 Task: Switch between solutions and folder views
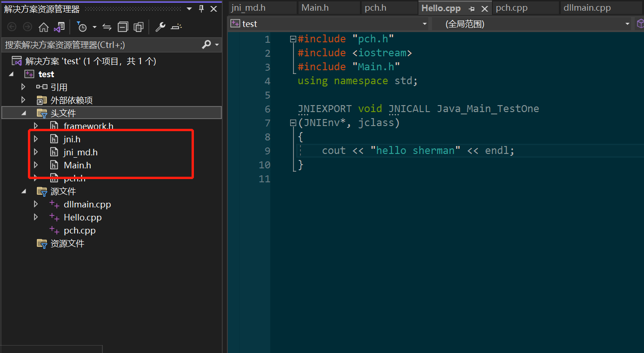pyautogui.click(x=59, y=27)
